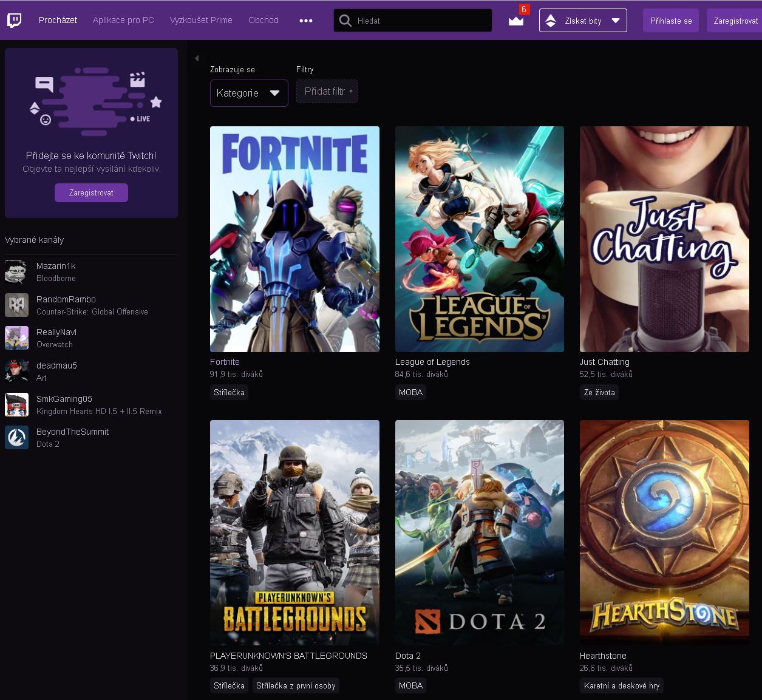Click the Přihlaste se button
The image size is (762, 700).
pos(670,21)
